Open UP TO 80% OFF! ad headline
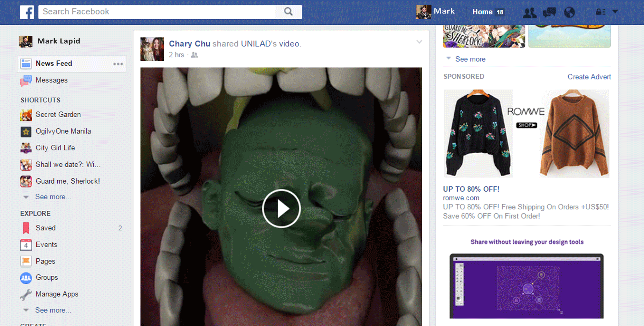The width and height of the screenshot is (644, 326). click(x=471, y=189)
